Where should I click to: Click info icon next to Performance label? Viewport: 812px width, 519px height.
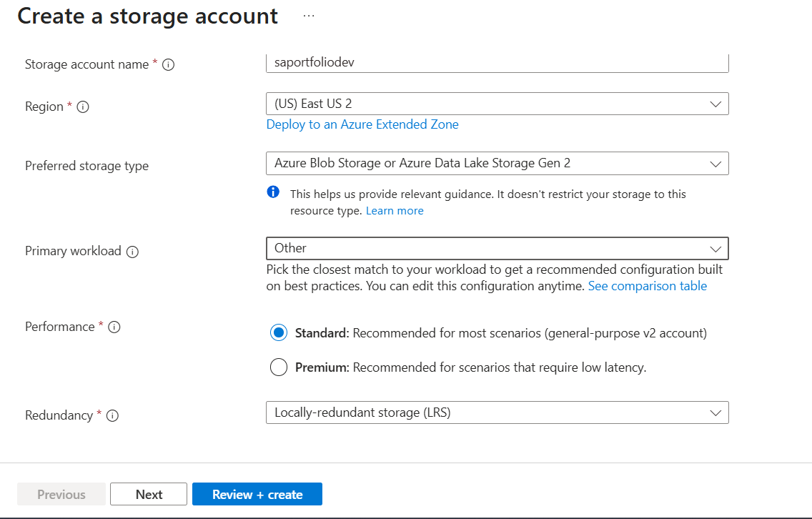pyautogui.click(x=114, y=327)
